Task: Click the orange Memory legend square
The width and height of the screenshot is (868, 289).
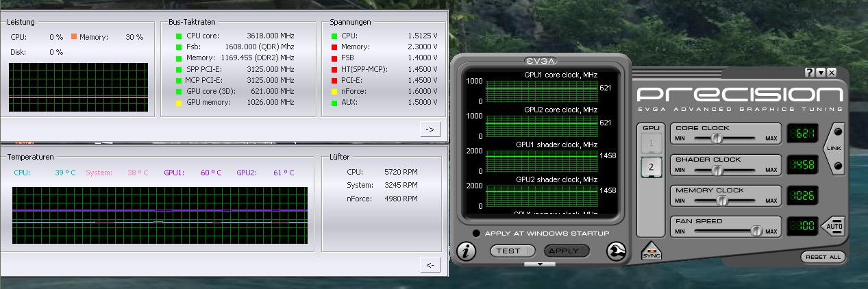Action: tap(74, 36)
